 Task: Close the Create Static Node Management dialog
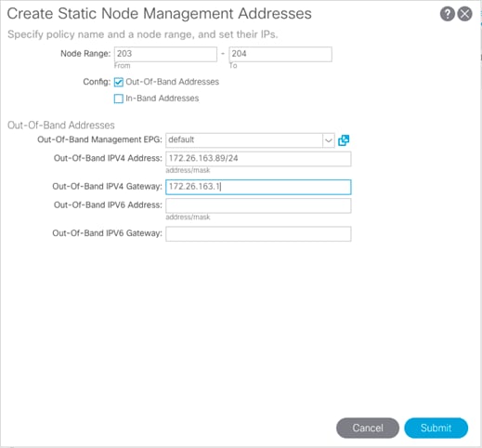(464, 14)
